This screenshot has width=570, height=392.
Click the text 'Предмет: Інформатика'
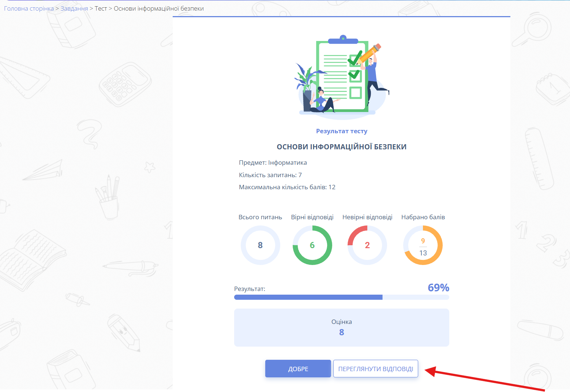[273, 163]
